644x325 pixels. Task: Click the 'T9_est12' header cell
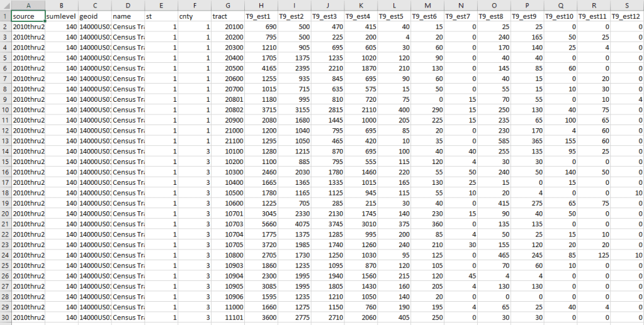[627, 16]
